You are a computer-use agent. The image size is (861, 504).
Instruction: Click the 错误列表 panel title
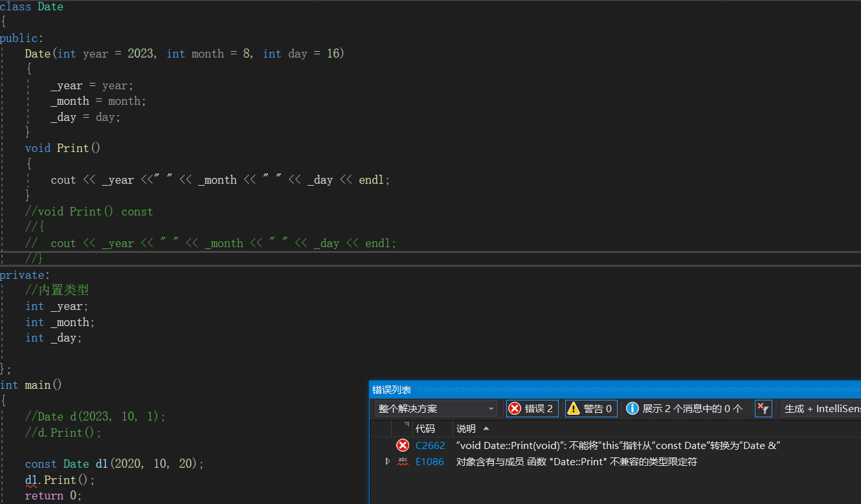pyautogui.click(x=392, y=389)
